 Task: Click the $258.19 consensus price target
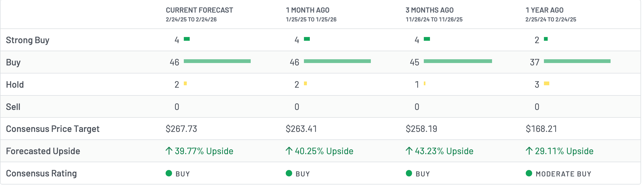click(x=421, y=129)
